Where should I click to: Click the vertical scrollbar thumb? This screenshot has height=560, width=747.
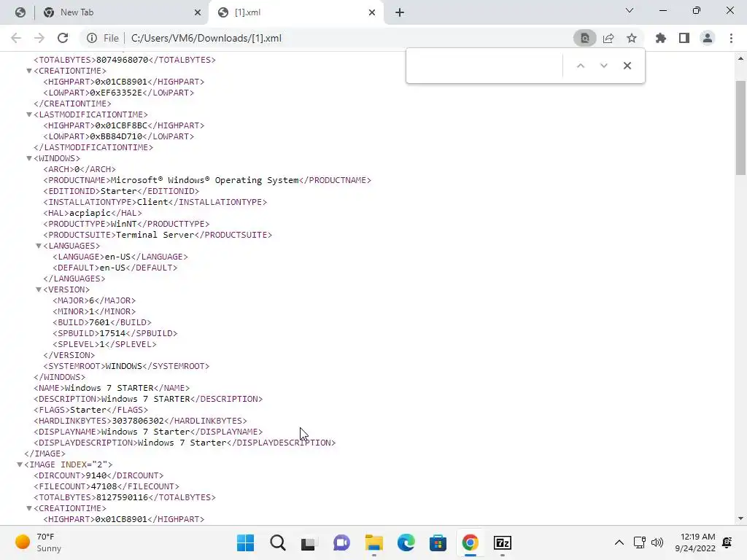click(x=740, y=128)
